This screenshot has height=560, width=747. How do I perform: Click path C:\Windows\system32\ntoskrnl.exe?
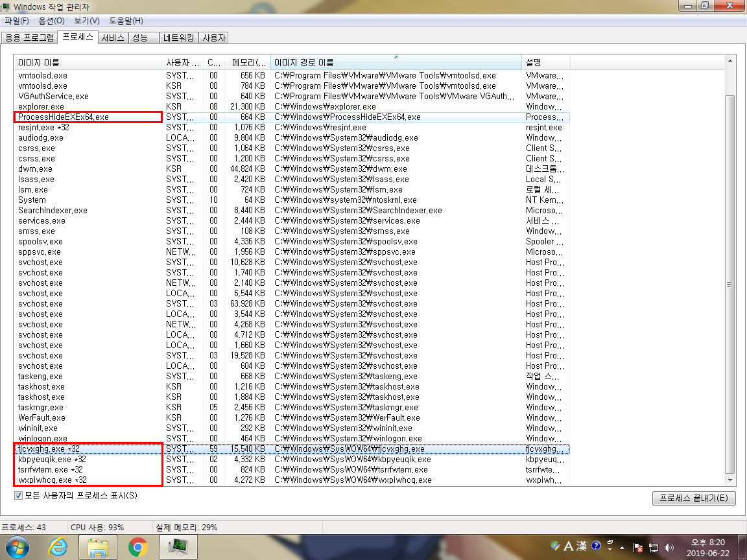(346, 200)
